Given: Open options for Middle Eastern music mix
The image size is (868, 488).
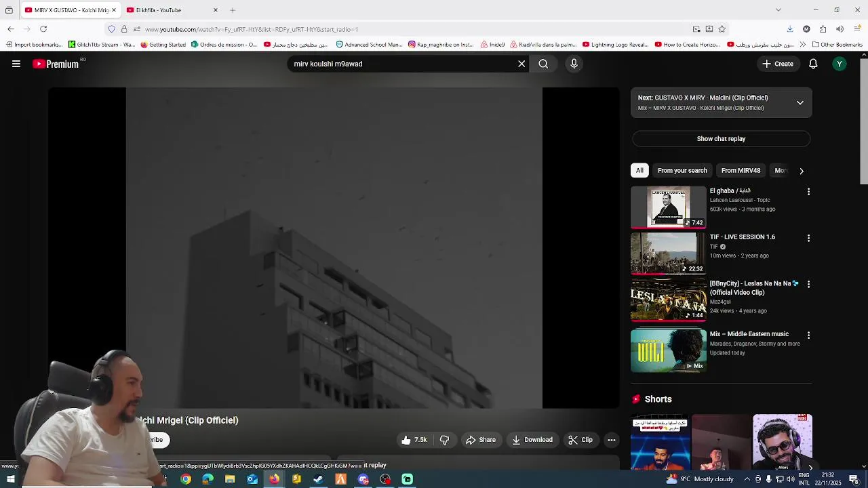Looking at the screenshot, I should click(x=808, y=335).
